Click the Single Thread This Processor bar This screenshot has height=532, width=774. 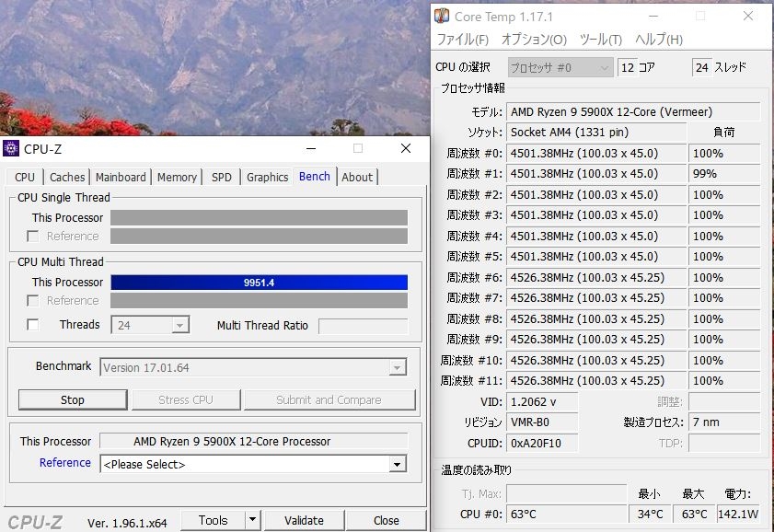pos(260,217)
